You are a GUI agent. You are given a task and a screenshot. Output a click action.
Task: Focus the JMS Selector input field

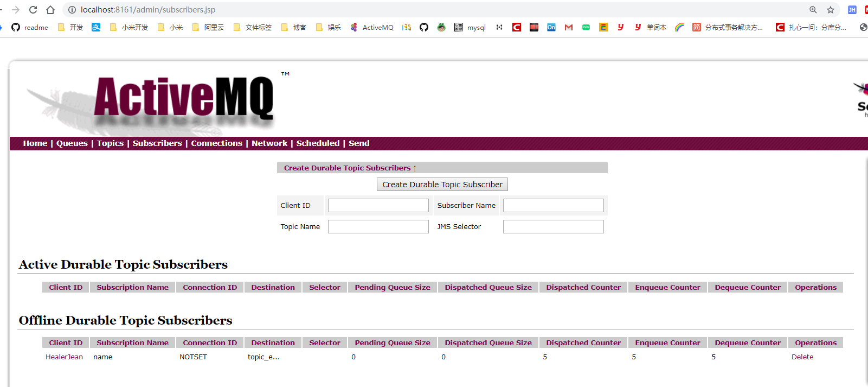pyautogui.click(x=554, y=226)
